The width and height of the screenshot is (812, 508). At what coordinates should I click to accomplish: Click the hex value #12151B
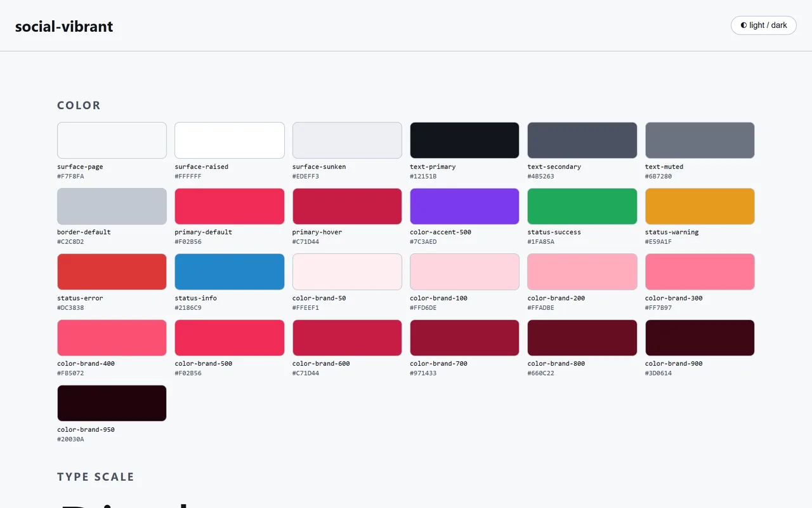(423, 177)
